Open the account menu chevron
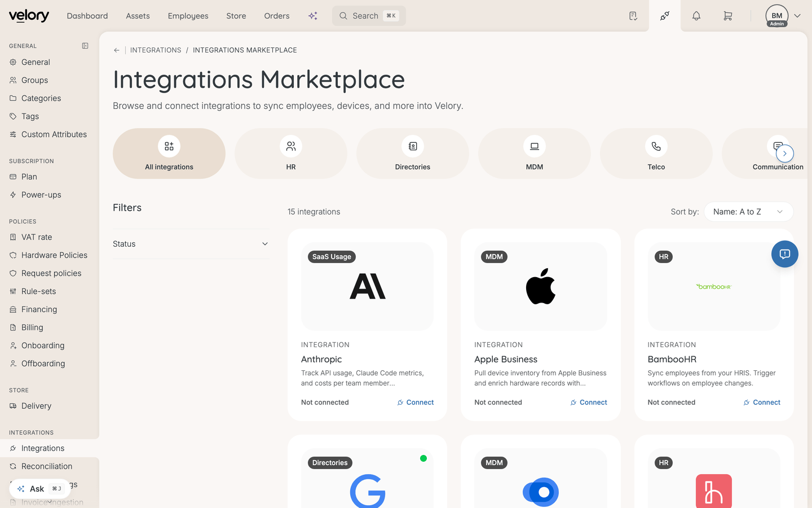The width and height of the screenshot is (812, 508). (797, 16)
